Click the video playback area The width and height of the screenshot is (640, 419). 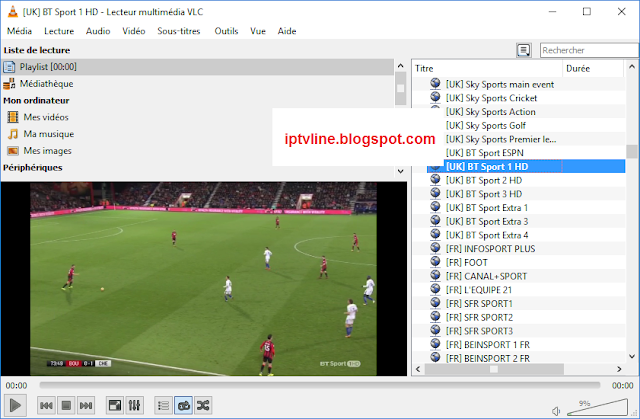tap(203, 279)
